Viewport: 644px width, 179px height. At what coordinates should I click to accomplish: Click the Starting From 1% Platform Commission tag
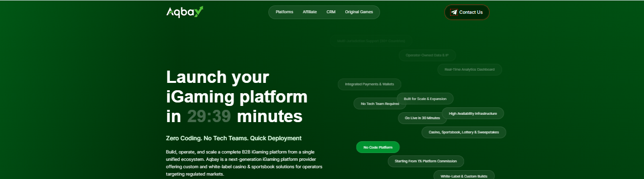click(x=426, y=161)
